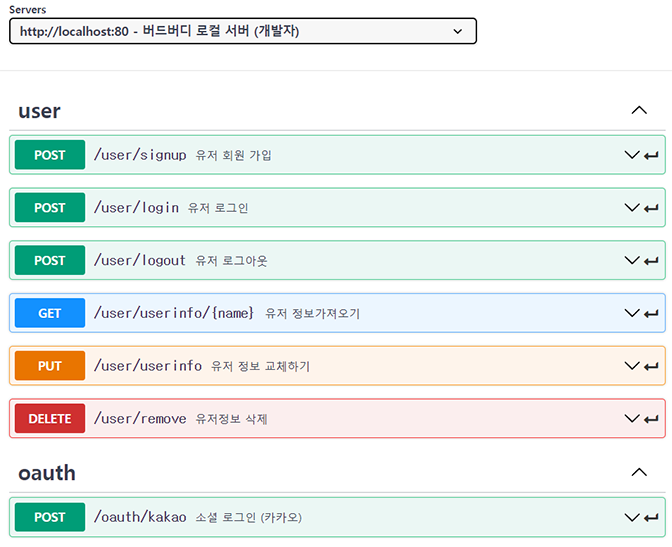Click the '유저정보 삭제' description

(x=231, y=419)
